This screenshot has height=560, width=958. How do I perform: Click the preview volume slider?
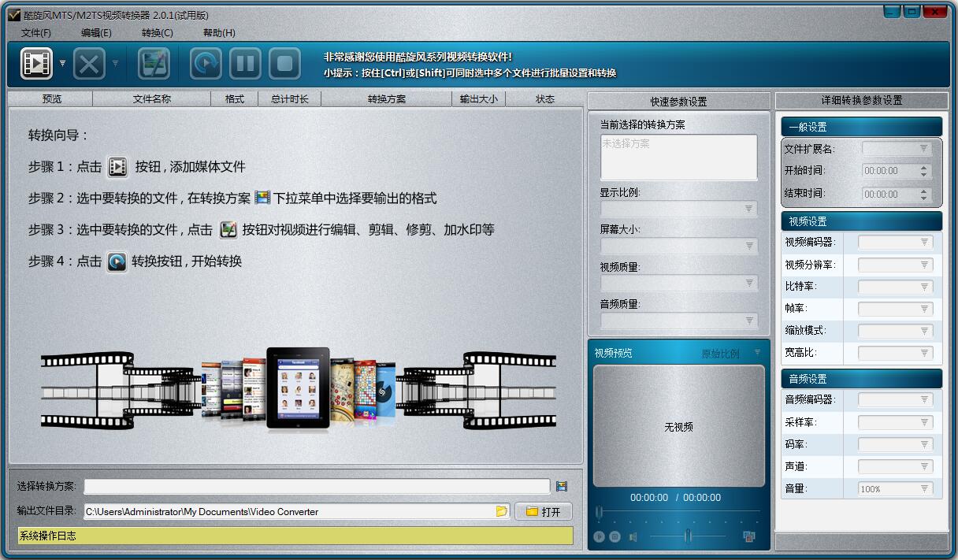coord(688,536)
